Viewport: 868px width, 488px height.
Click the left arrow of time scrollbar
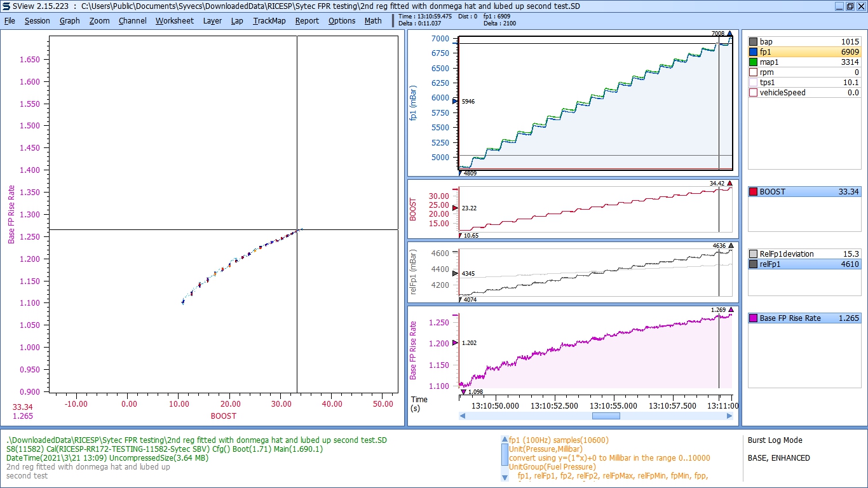click(463, 416)
